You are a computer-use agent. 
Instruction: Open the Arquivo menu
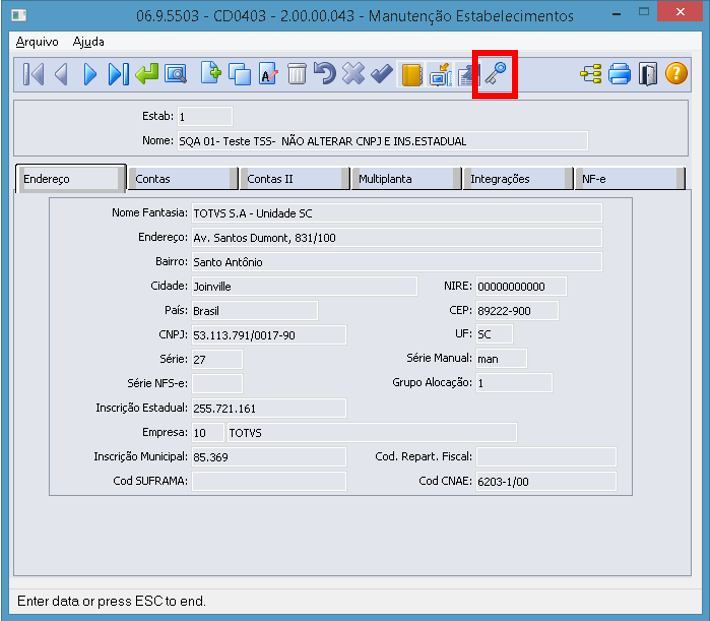(37, 42)
